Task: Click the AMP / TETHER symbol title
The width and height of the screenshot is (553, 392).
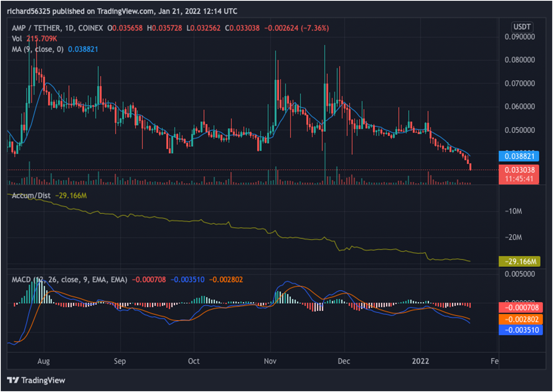Action: [x=36, y=28]
